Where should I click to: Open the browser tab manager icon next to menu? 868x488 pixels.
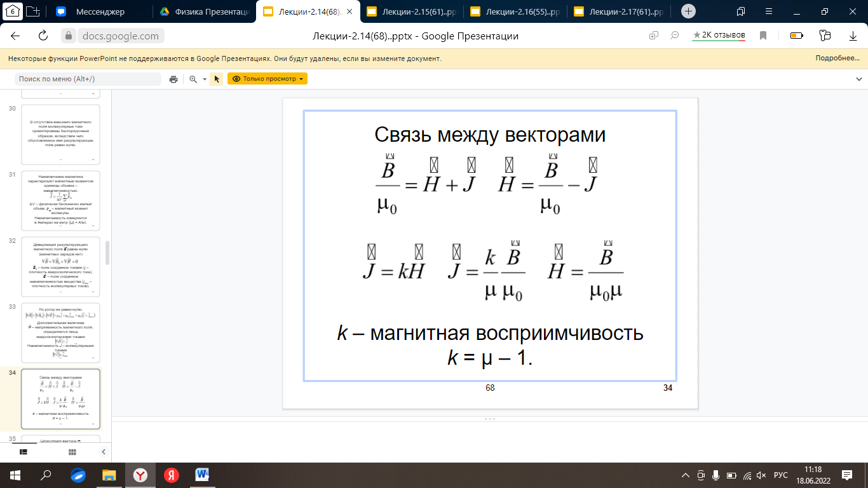741,11
